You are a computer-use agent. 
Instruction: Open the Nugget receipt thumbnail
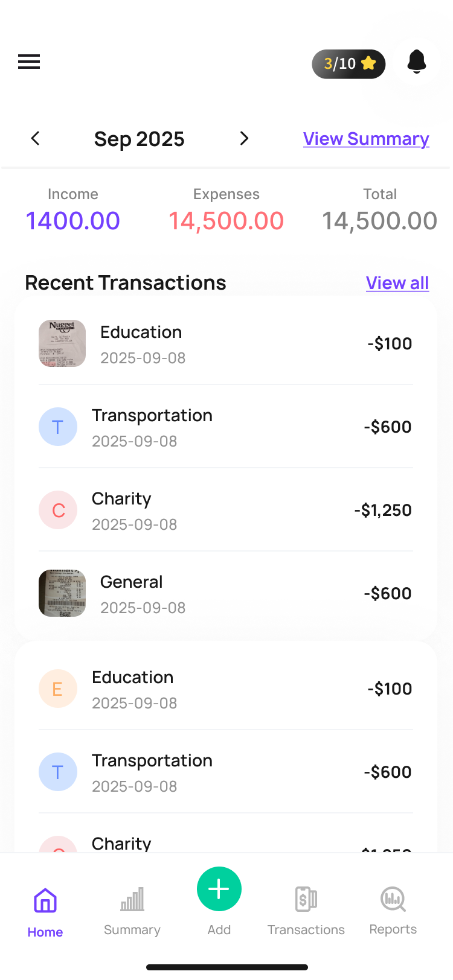pos(62,343)
